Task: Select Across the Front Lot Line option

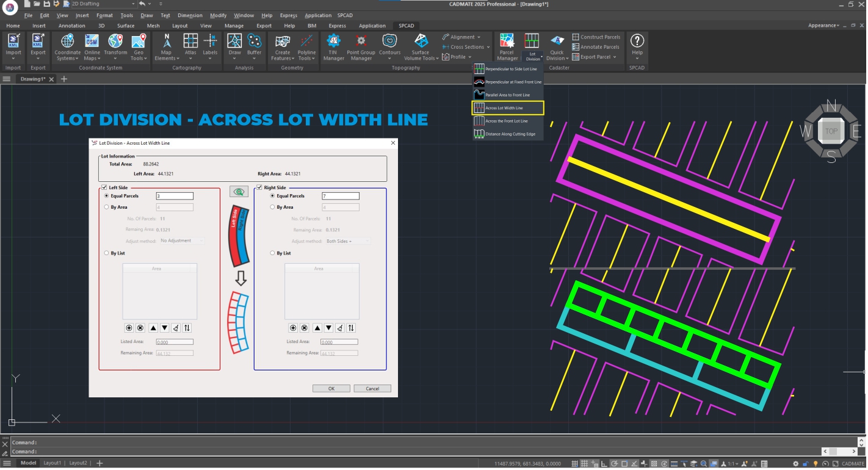Action: (x=507, y=121)
